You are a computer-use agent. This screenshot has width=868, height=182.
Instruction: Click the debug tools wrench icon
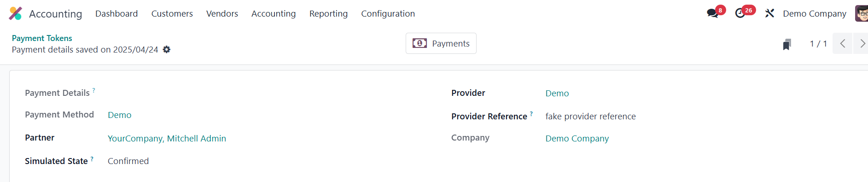click(x=769, y=13)
